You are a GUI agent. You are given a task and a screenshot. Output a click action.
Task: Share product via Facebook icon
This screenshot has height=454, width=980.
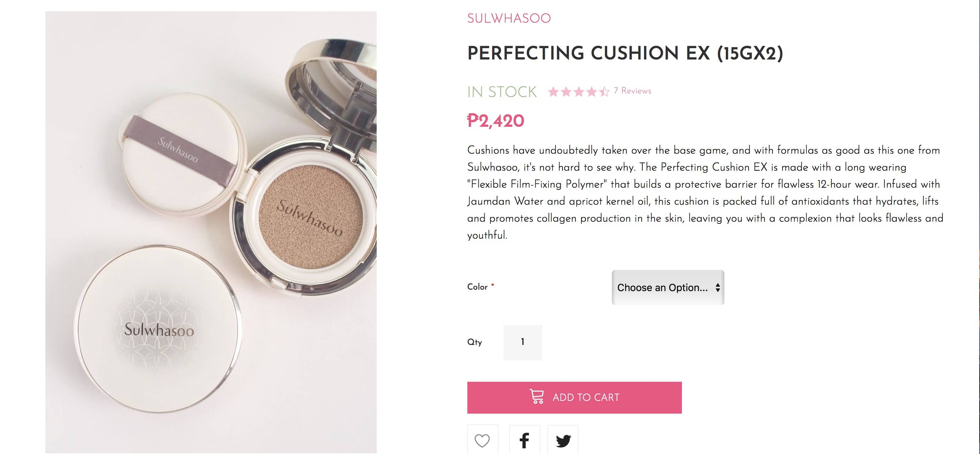(x=524, y=440)
